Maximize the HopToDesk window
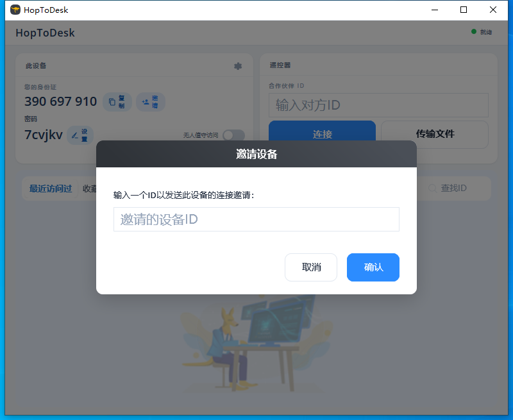 [464, 10]
